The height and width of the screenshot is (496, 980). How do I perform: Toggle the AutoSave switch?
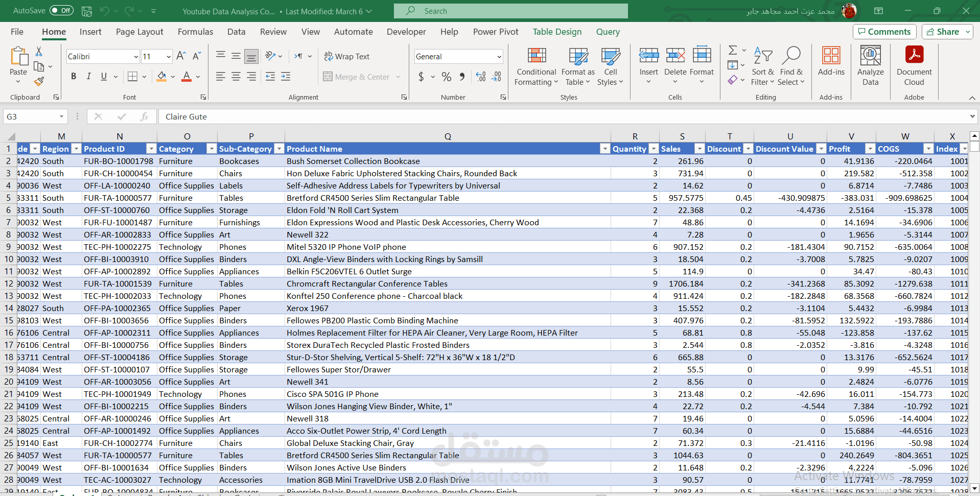pos(61,11)
